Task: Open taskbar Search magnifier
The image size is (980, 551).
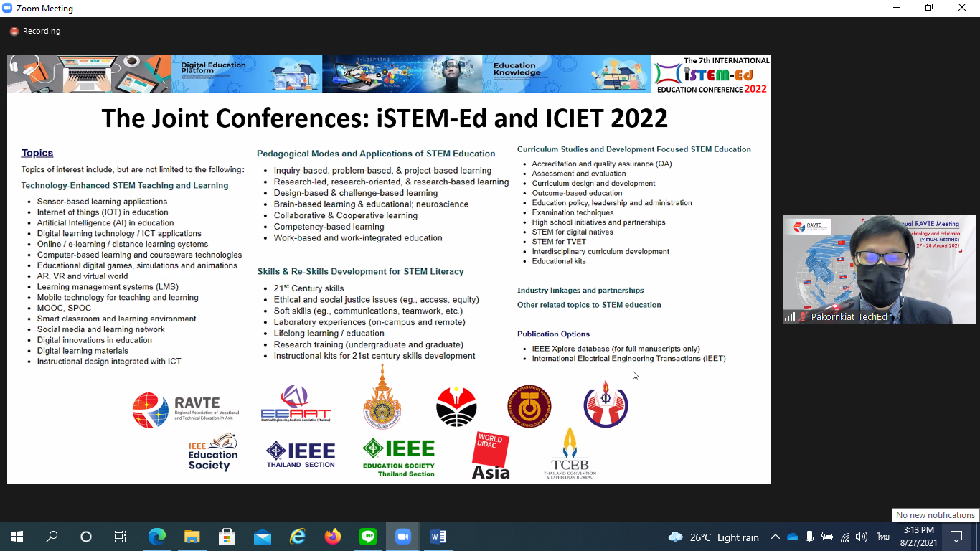Action: [52, 537]
